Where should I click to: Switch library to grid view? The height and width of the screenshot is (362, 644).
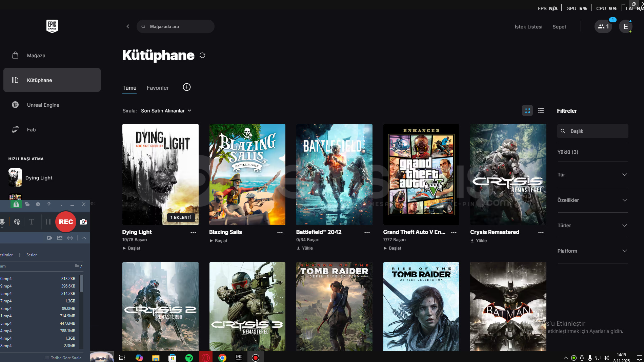pos(527,110)
